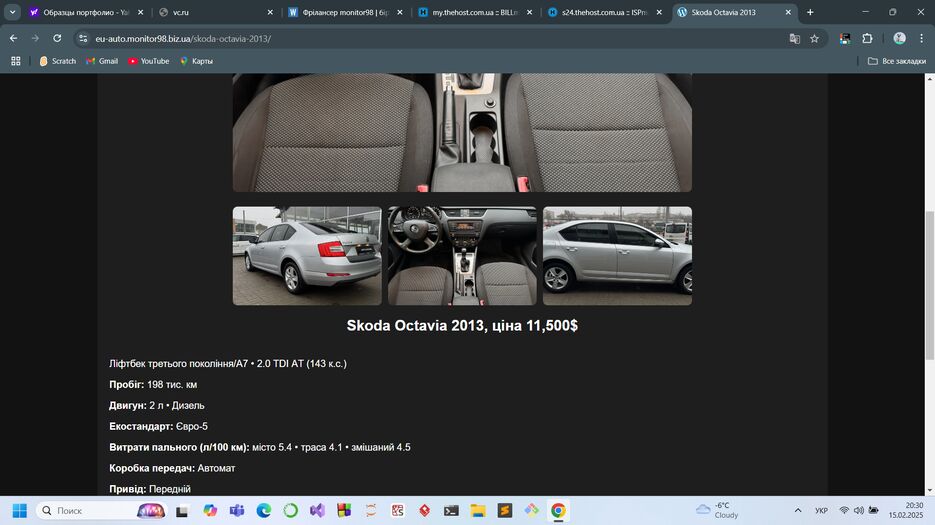Open the Все закладки bookmarks folder

point(896,61)
